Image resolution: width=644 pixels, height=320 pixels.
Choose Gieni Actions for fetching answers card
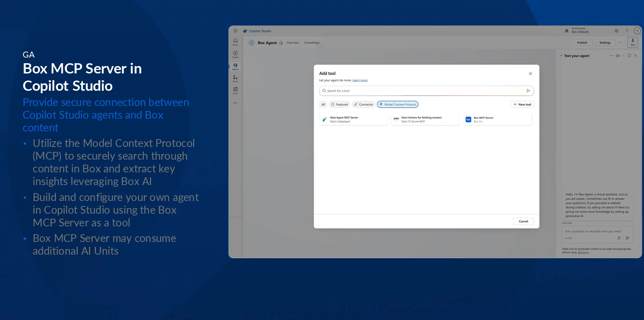coord(425,120)
